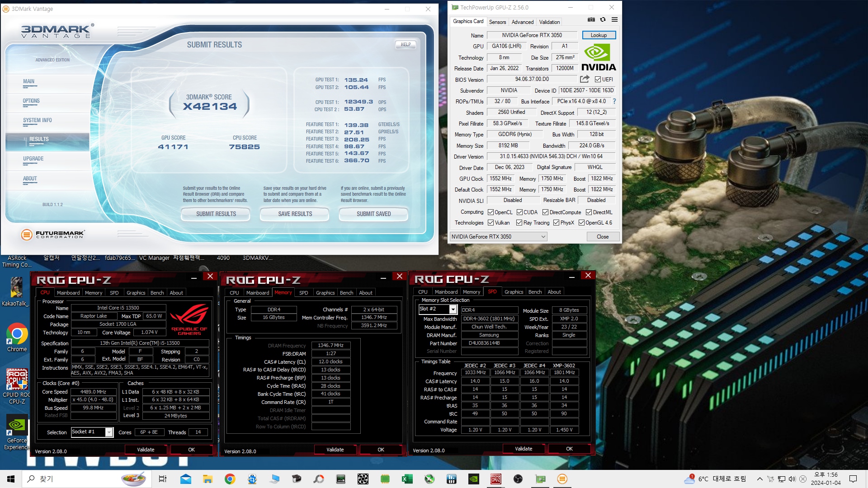Open Bench tab in right CPU-Z window
Image resolution: width=868 pixels, height=488 pixels.
click(x=535, y=292)
